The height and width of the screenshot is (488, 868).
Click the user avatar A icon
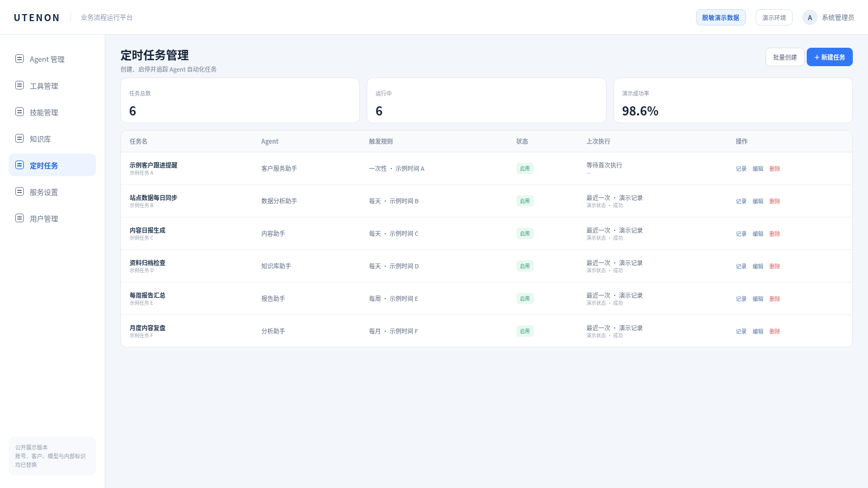point(810,17)
